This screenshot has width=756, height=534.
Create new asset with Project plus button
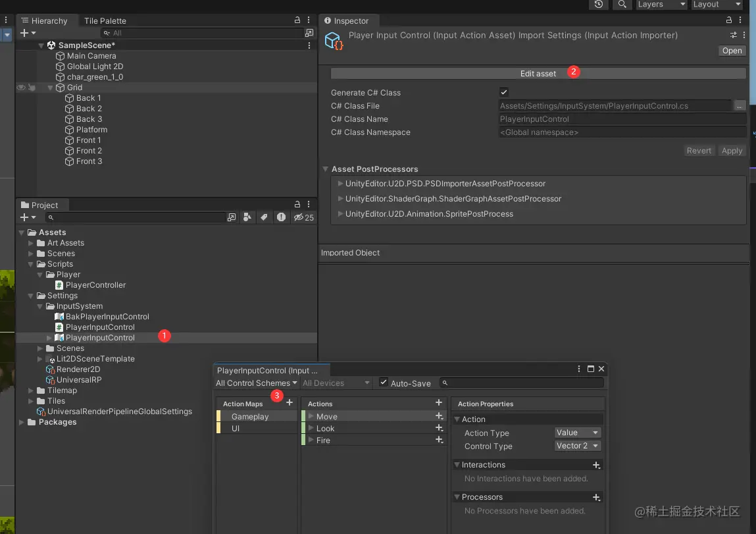[28, 217]
